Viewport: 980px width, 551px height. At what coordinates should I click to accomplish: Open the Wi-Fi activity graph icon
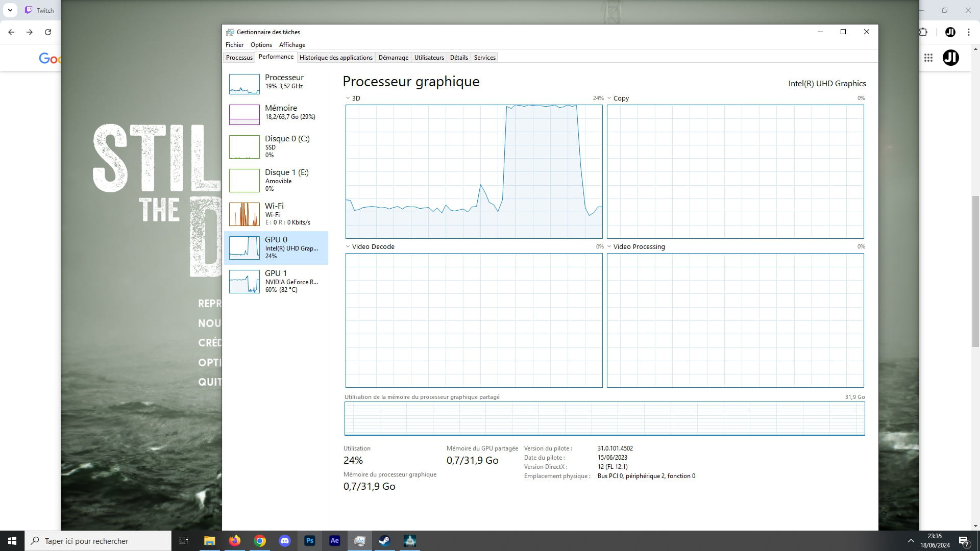tap(244, 214)
